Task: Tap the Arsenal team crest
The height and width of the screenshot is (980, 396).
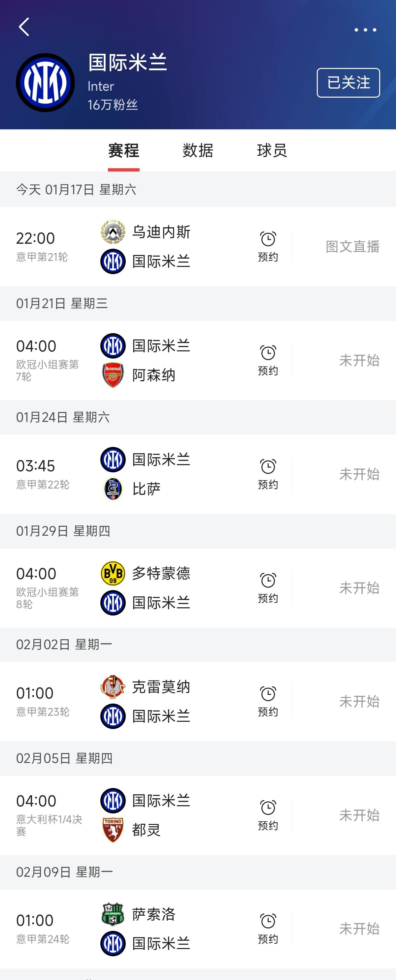Action: (113, 375)
